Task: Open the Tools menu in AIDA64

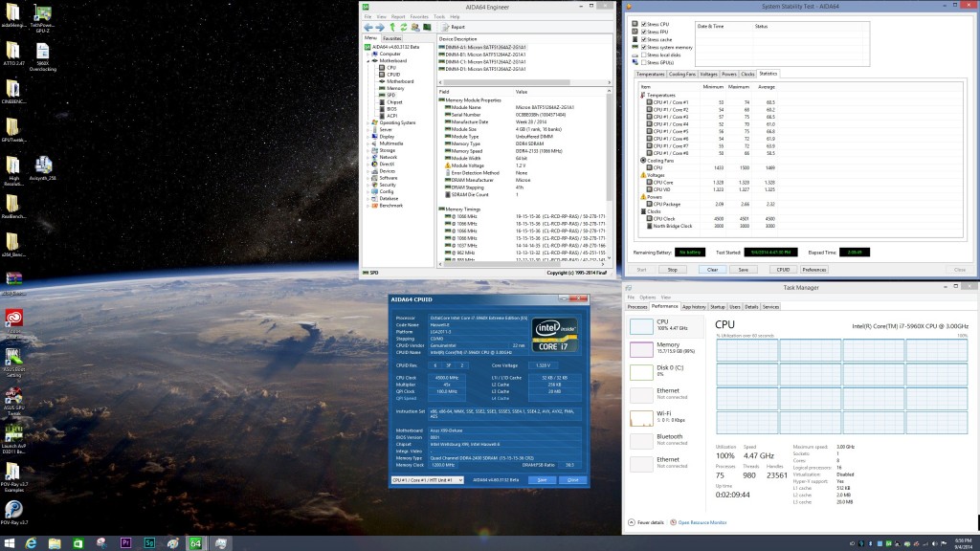Action: point(439,17)
